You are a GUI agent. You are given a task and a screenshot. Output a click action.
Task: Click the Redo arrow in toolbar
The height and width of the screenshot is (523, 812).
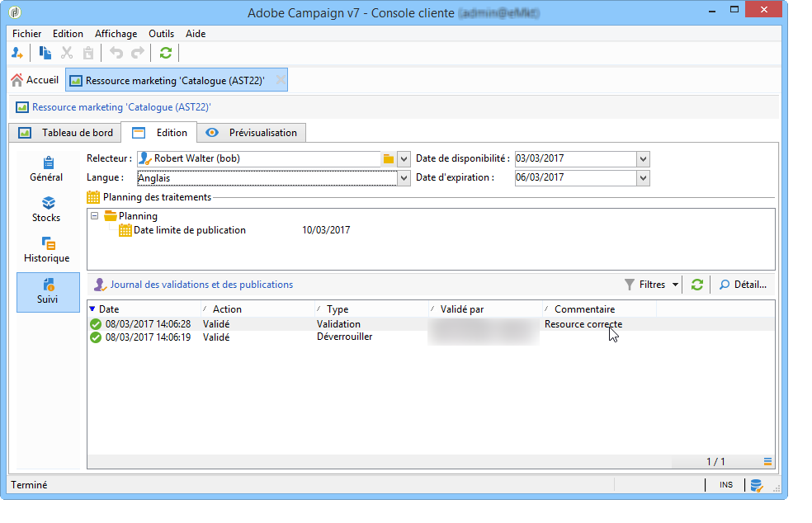pos(138,53)
